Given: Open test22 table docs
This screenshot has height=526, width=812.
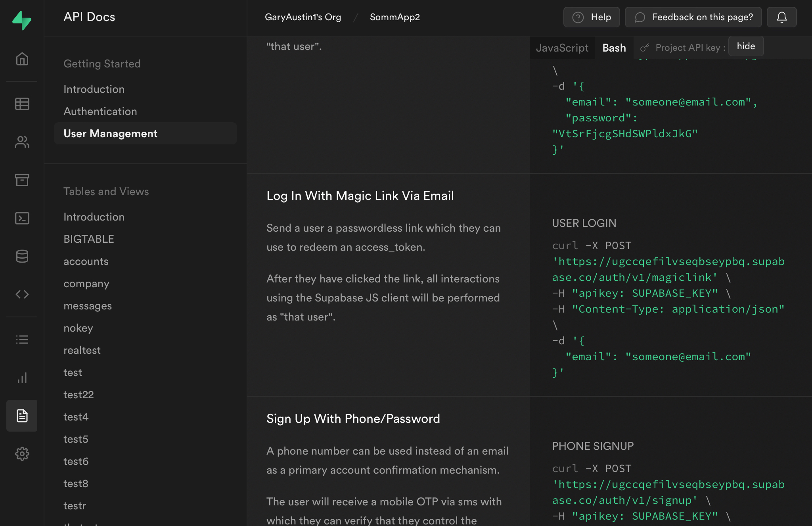Looking at the screenshot, I should click(x=79, y=394).
